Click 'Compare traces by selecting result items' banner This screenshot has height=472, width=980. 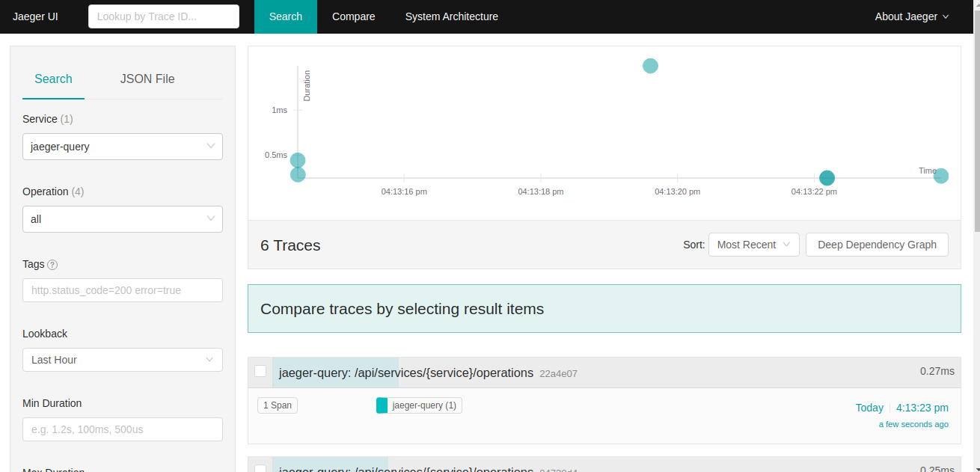[604, 308]
